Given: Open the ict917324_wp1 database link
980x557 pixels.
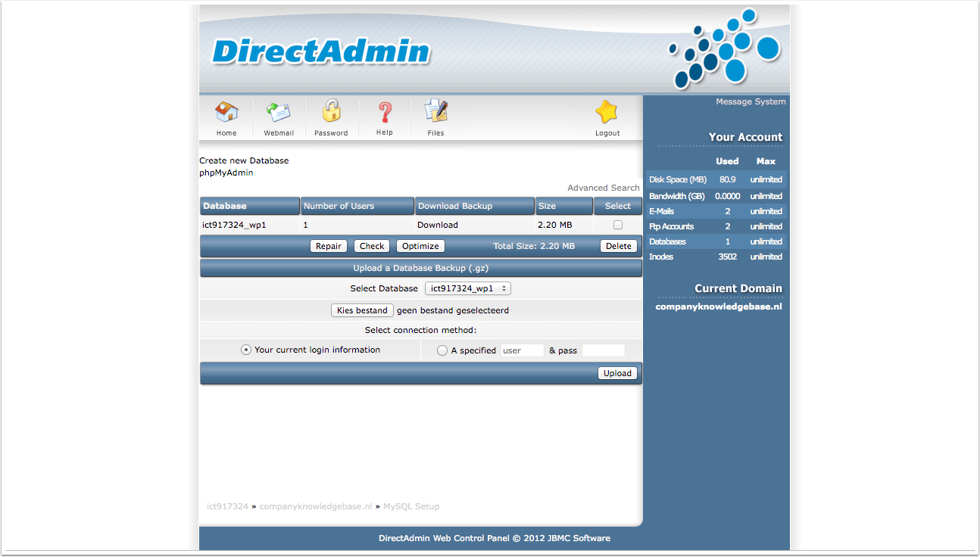Looking at the screenshot, I should click(x=234, y=225).
